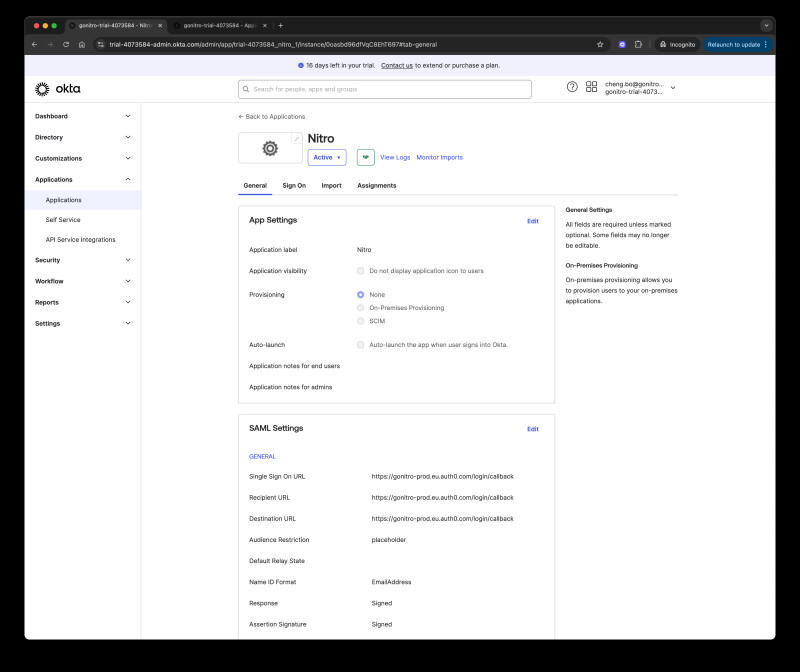Close the second browser tab
This screenshot has width=800, height=672.
tap(264, 25)
